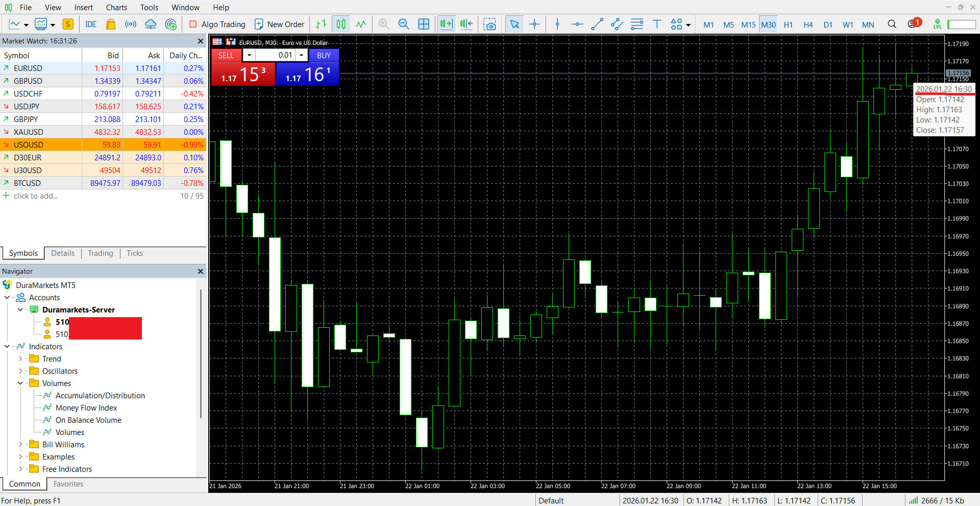The height and width of the screenshot is (506, 980).
Task: Open the Market shopping bag icon
Action: (111, 24)
